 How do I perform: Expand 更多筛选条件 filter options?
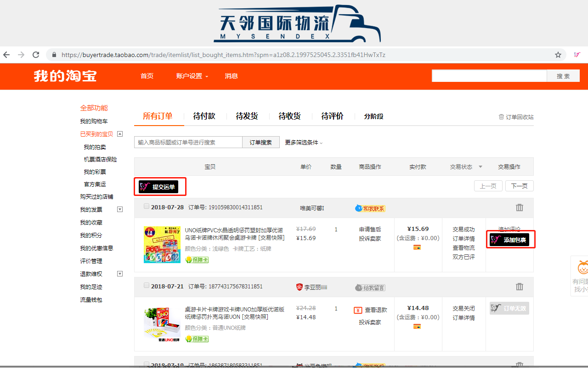(304, 143)
